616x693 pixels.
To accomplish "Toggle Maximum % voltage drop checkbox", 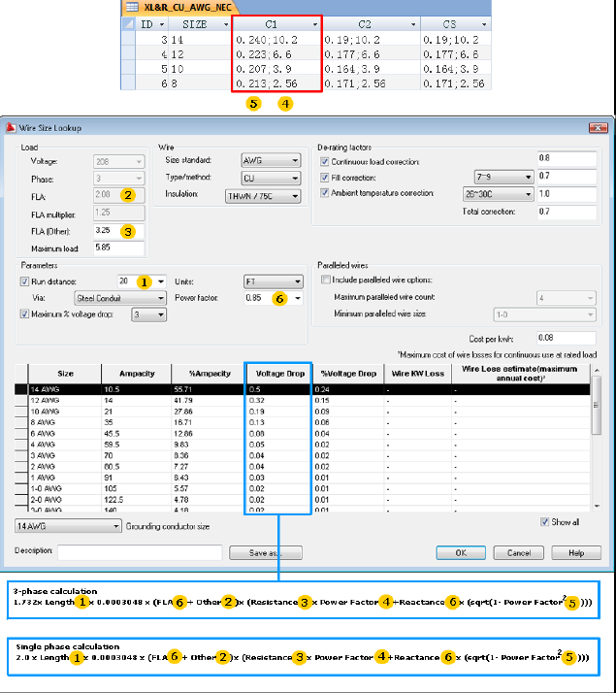I will coord(24,314).
